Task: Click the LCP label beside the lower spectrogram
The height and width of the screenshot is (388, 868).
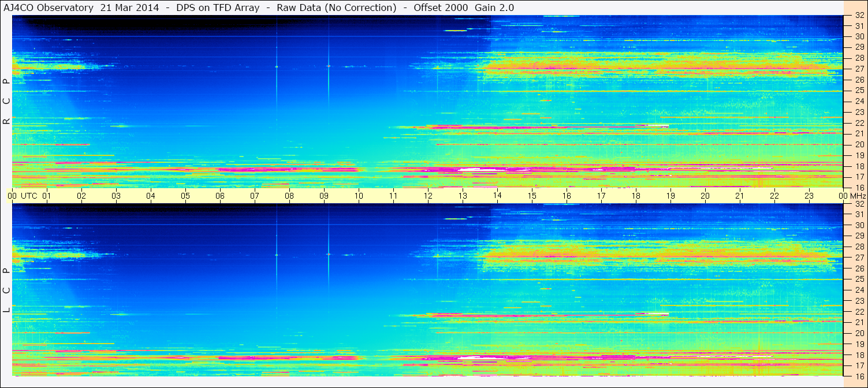Action: pos(6,290)
